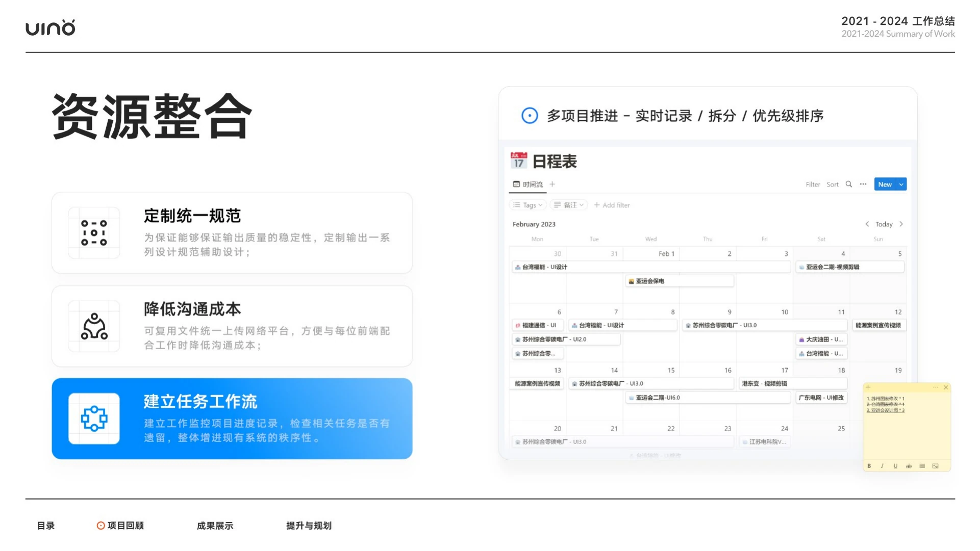The height and width of the screenshot is (551, 980).
Task: Go to the previous month with the left arrow
Action: tap(867, 224)
